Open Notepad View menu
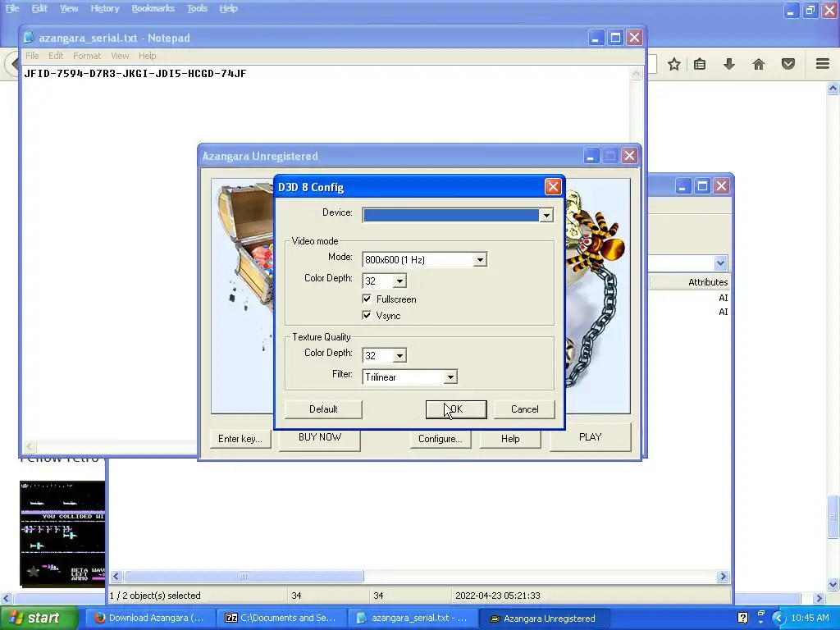The image size is (840, 630). (120, 56)
